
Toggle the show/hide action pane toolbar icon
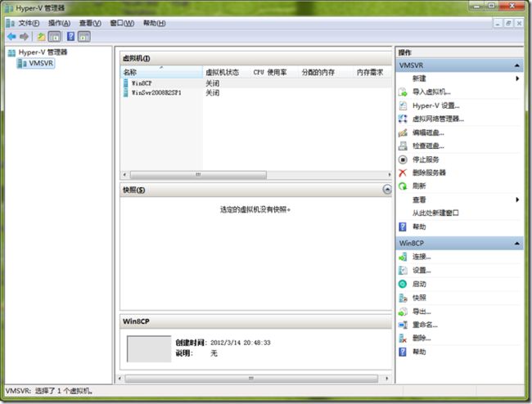83,37
